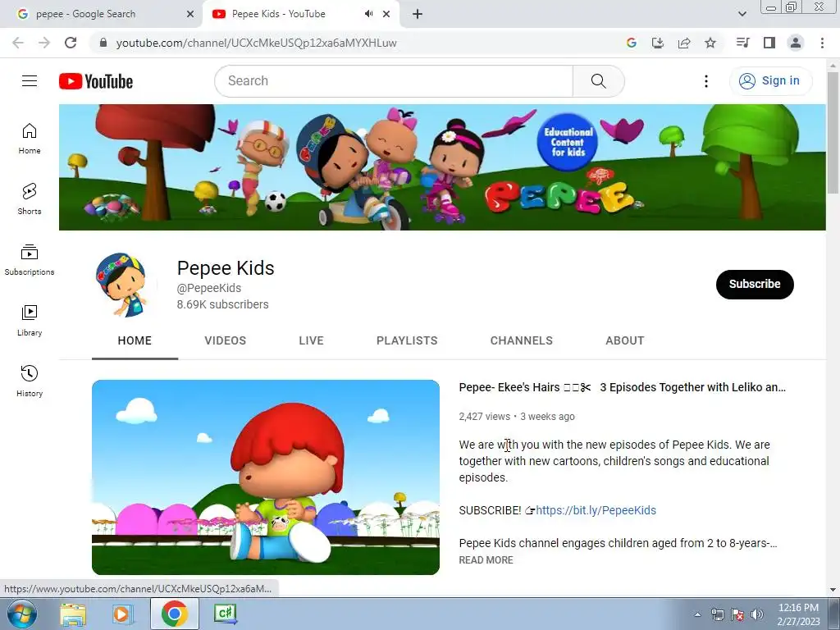
Task: Open History in the sidebar
Action: pyautogui.click(x=30, y=381)
